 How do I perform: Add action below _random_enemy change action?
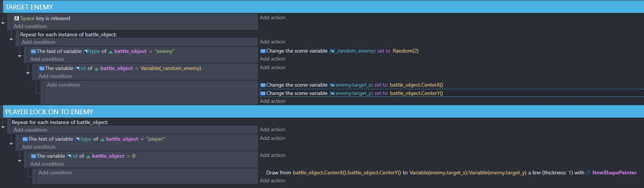(x=272, y=59)
